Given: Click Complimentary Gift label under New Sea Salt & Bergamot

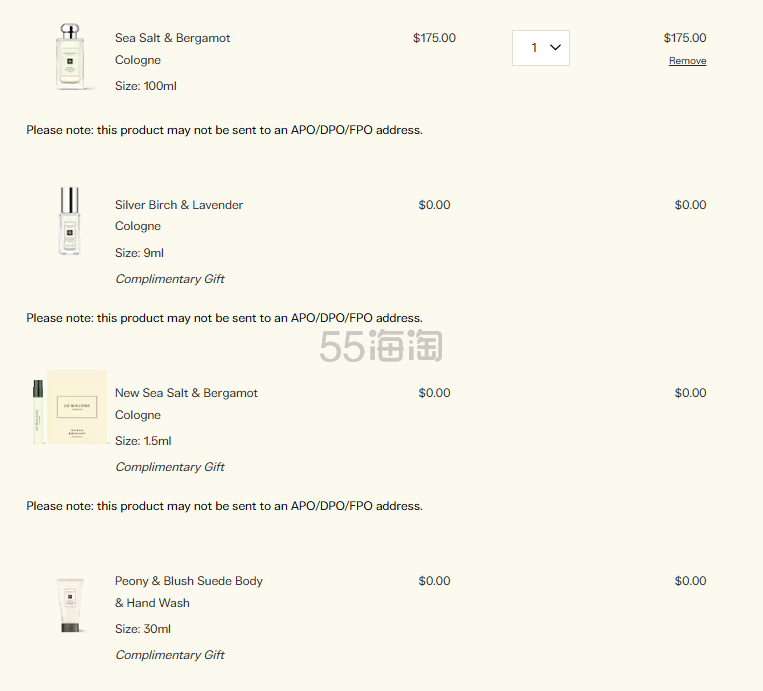Looking at the screenshot, I should [170, 467].
